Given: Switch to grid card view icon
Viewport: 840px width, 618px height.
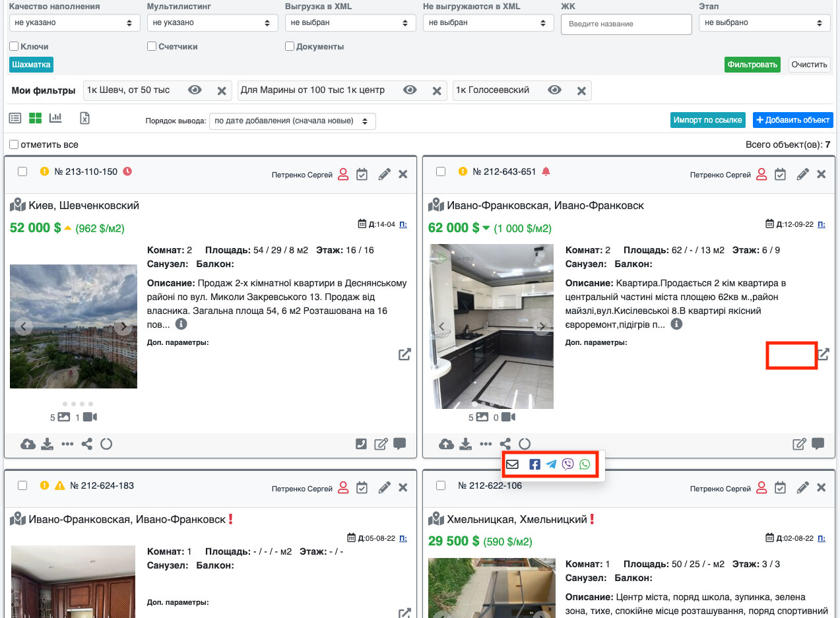Looking at the screenshot, I should tap(35, 118).
